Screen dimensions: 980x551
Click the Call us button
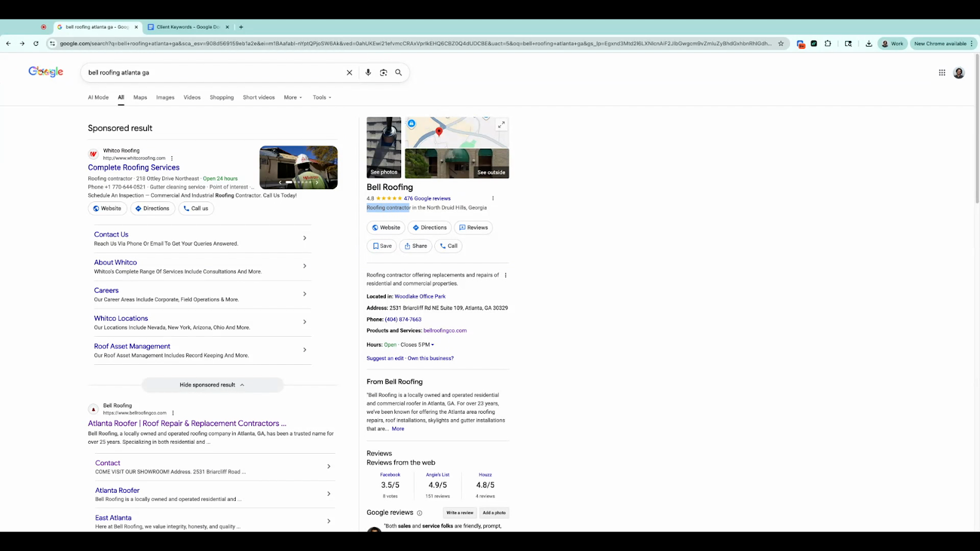coord(197,209)
